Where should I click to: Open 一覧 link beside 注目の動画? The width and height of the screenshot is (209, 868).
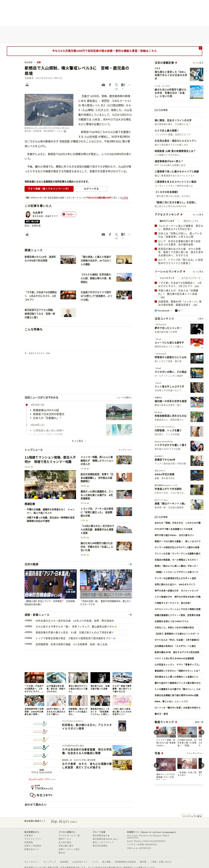tap(130, 564)
